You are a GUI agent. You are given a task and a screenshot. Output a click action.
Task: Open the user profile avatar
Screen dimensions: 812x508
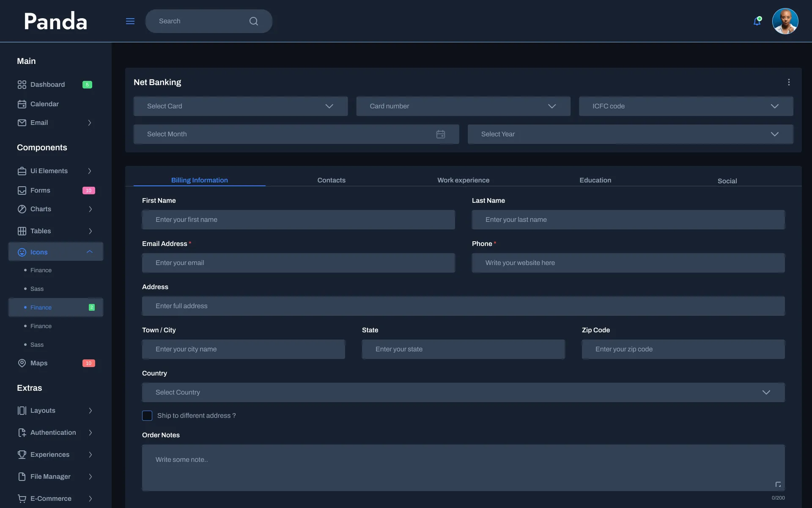[x=785, y=21]
